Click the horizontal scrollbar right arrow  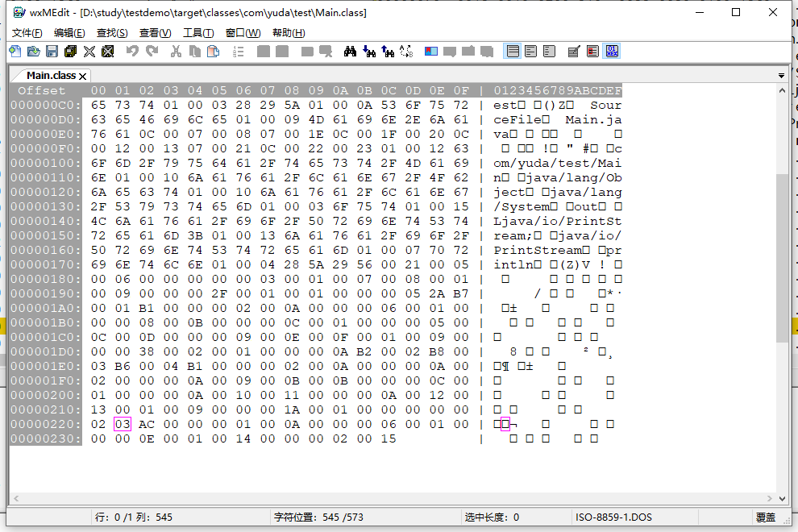coord(770,498)
